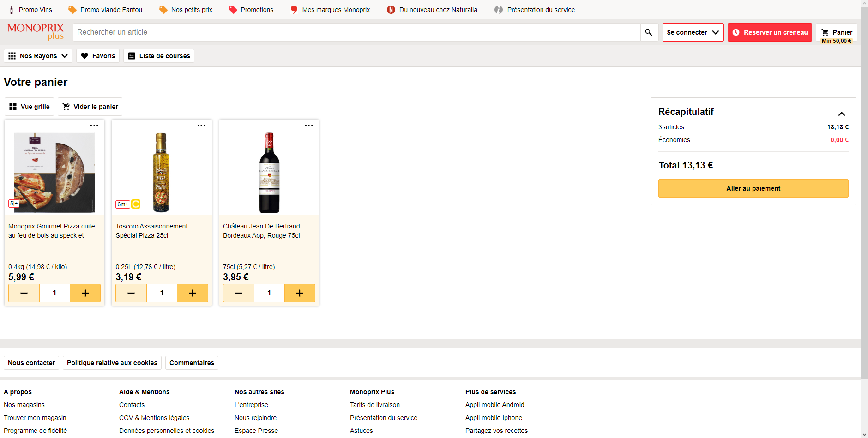Screen dimensions: 868x438
Task: Open the Toscoro oil bottle image
Action: pyautogui.click(x=161, y=173)
